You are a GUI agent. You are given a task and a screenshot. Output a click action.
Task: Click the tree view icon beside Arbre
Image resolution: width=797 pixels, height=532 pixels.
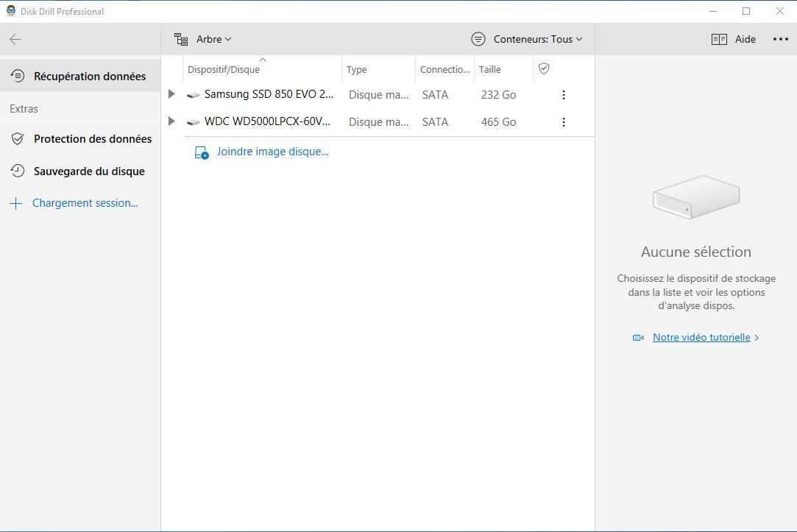pos(181,39)
